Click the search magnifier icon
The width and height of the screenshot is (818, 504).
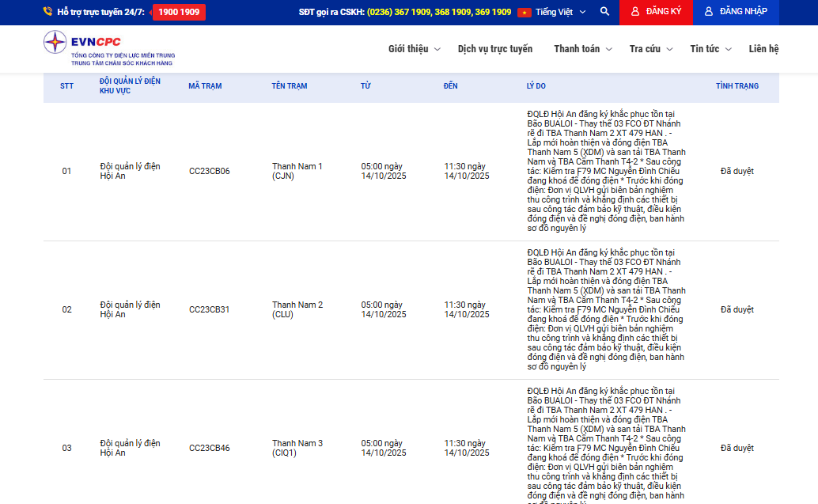point(604,12)
